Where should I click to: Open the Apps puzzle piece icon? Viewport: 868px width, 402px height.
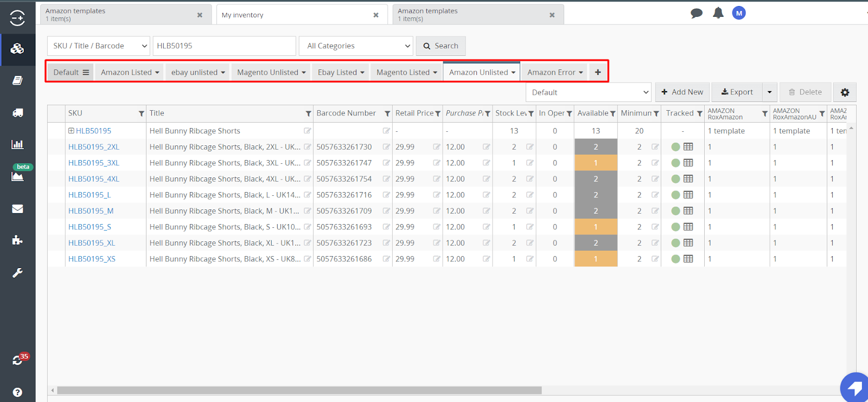point(17,240)
